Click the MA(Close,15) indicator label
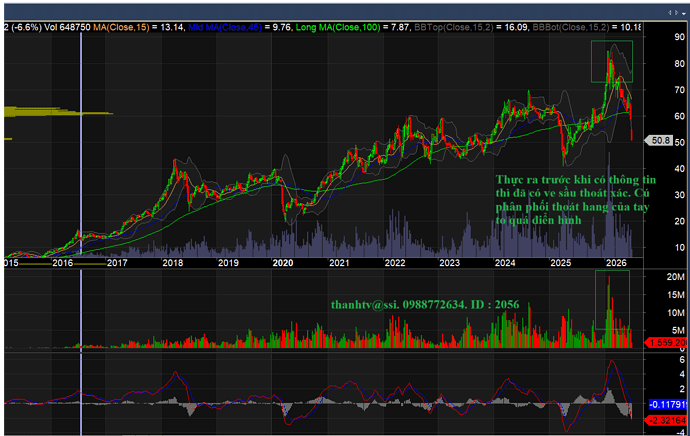This screenshot has width=690, height=436. point(121,27)
